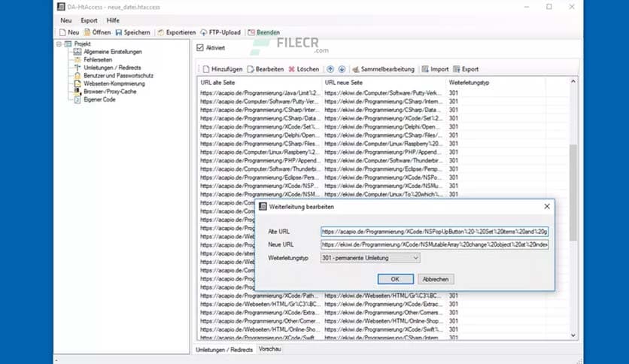629x364 pixels.
Task: Open Sammelbearbeitung
Action: 383,69
